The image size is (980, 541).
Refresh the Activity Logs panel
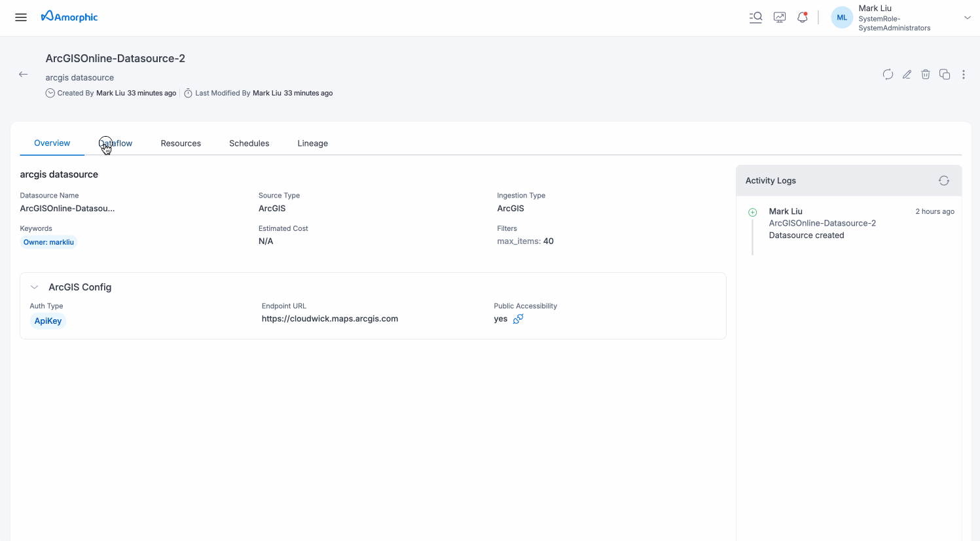(943, 180)
